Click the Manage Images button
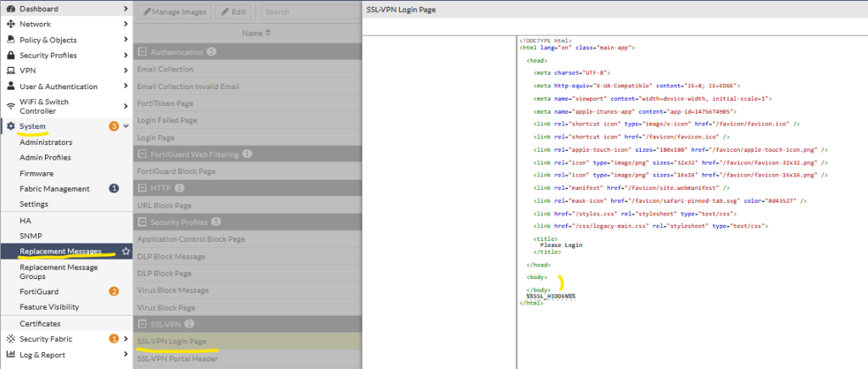The image size is (868, 369). pos(175,12)
